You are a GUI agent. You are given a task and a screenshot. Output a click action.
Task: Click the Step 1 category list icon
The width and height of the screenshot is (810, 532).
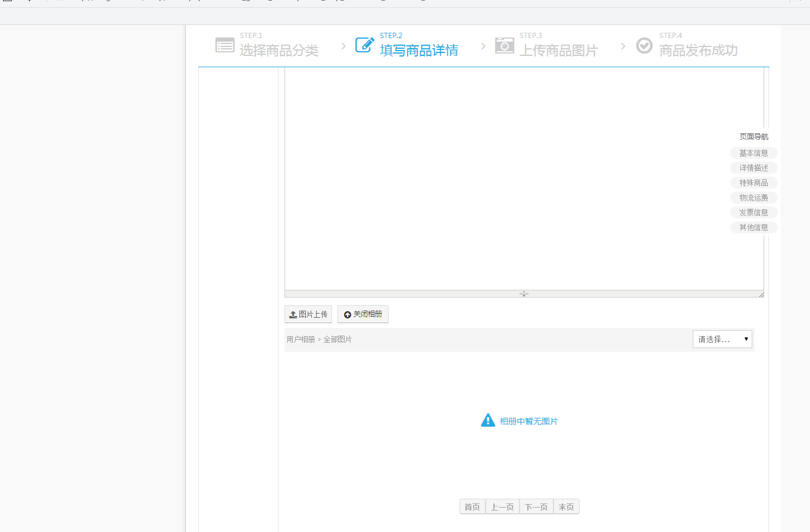click(x=225, y=45)
